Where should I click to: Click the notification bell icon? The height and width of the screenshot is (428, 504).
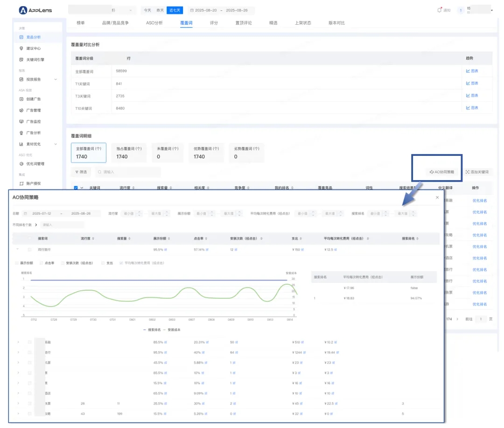(439, 10)
